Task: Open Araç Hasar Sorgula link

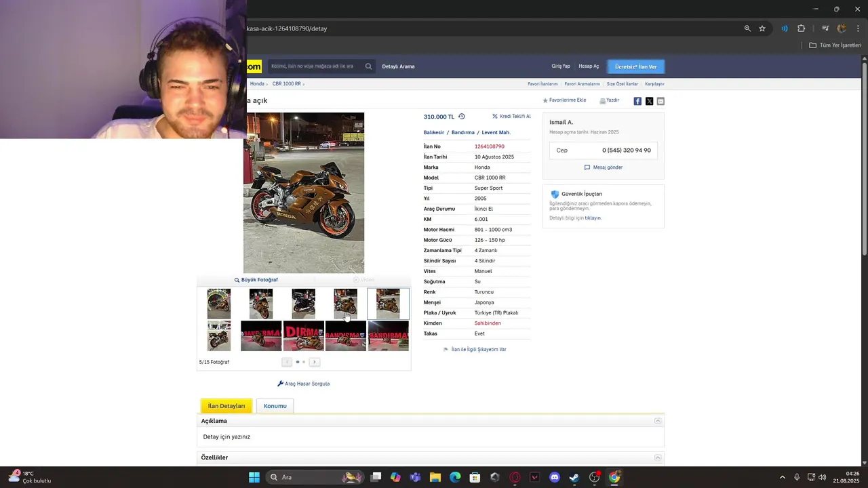Action: click(304, 384)
